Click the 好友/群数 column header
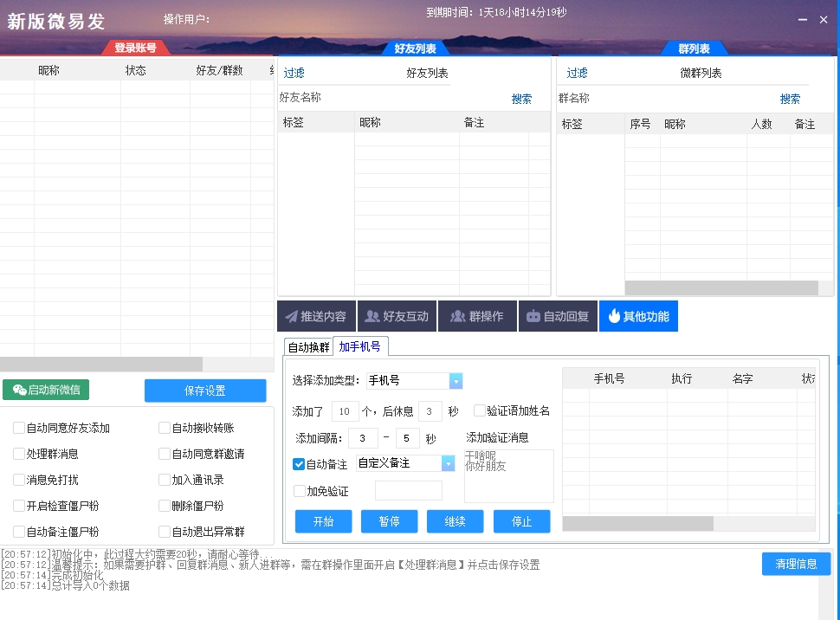 (x=220, y=70)
